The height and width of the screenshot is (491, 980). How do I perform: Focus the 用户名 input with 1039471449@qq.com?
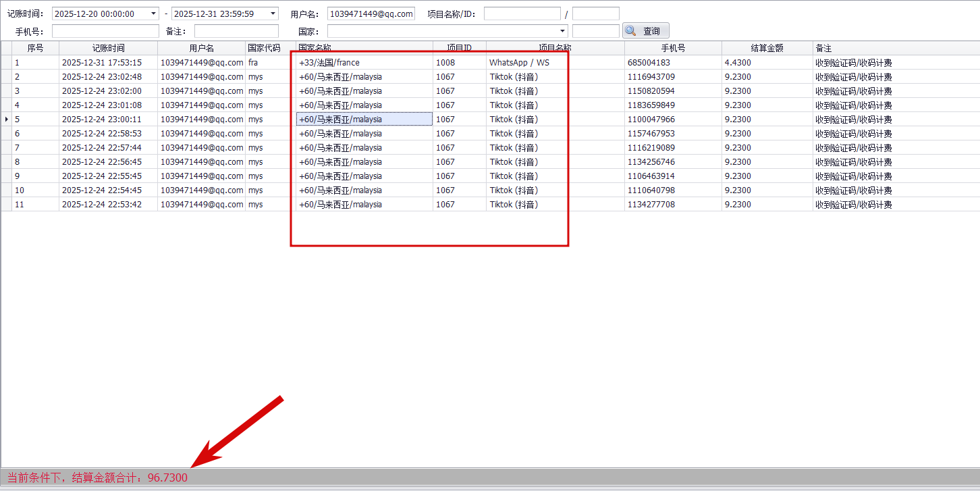371,14
